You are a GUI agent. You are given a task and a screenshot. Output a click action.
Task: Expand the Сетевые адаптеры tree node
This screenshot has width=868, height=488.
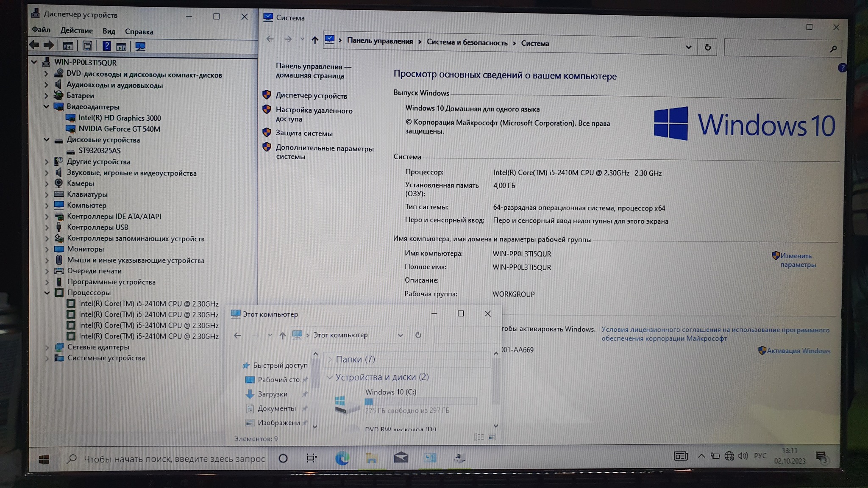click(x=47, y=347)
